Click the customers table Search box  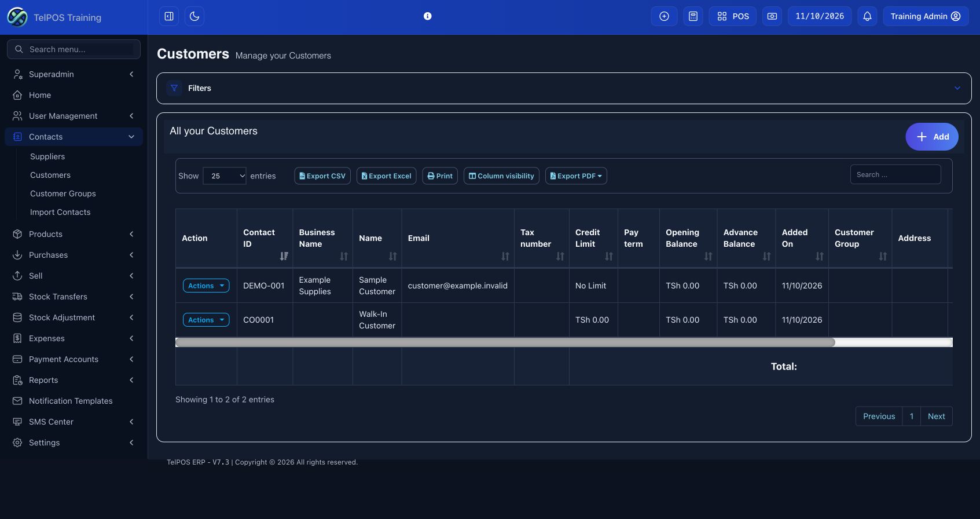895,174
